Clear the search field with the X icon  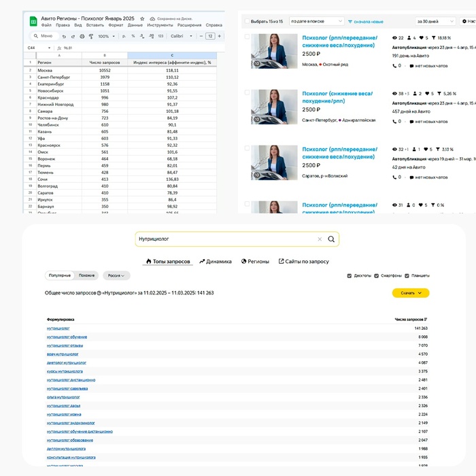320,239
